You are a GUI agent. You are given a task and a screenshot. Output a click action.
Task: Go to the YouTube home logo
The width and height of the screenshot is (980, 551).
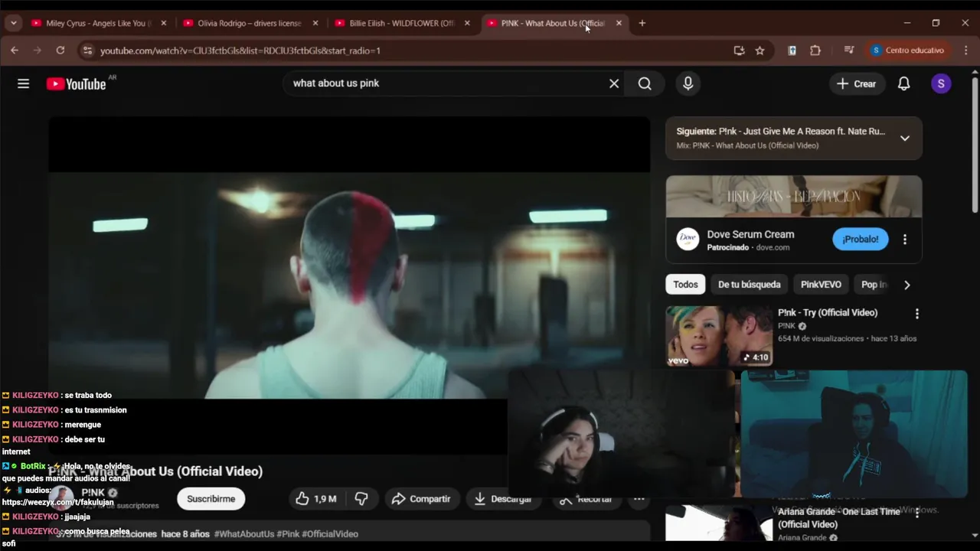coord(76,84)
